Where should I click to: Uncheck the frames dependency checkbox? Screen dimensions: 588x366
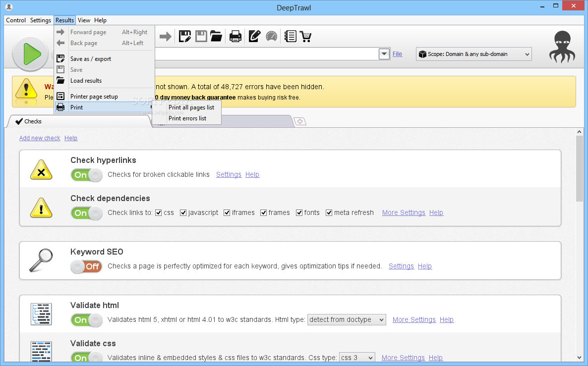(x=263, y=213)
